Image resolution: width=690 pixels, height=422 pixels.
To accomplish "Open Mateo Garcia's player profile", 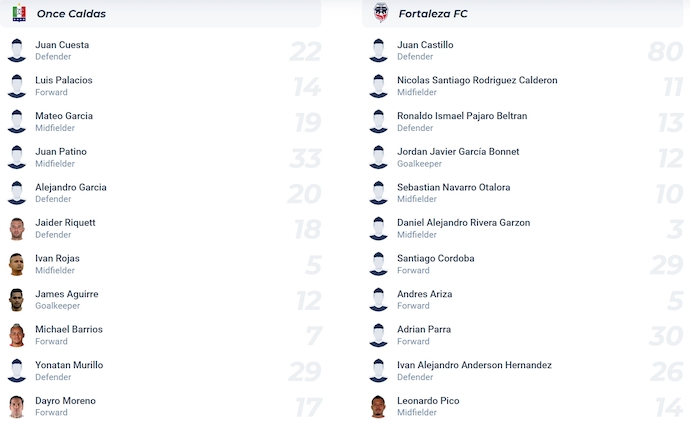I will [64, 116].
